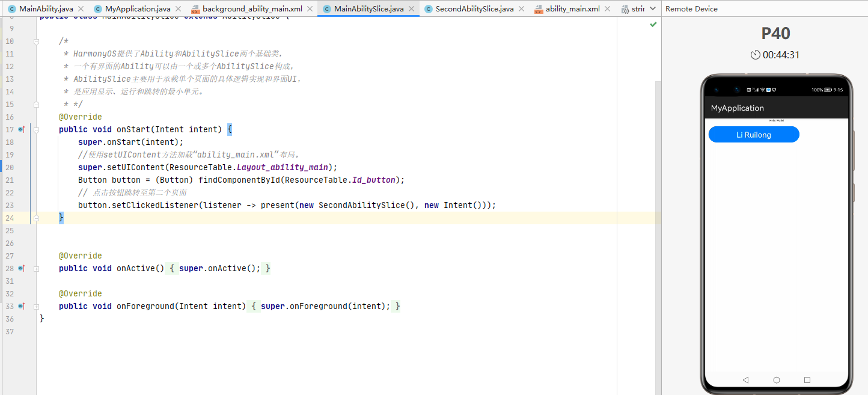Viewport: 868px width, 395px height.
Task: Click override gutter icon beside onForeground
Action: click(22, 306)
